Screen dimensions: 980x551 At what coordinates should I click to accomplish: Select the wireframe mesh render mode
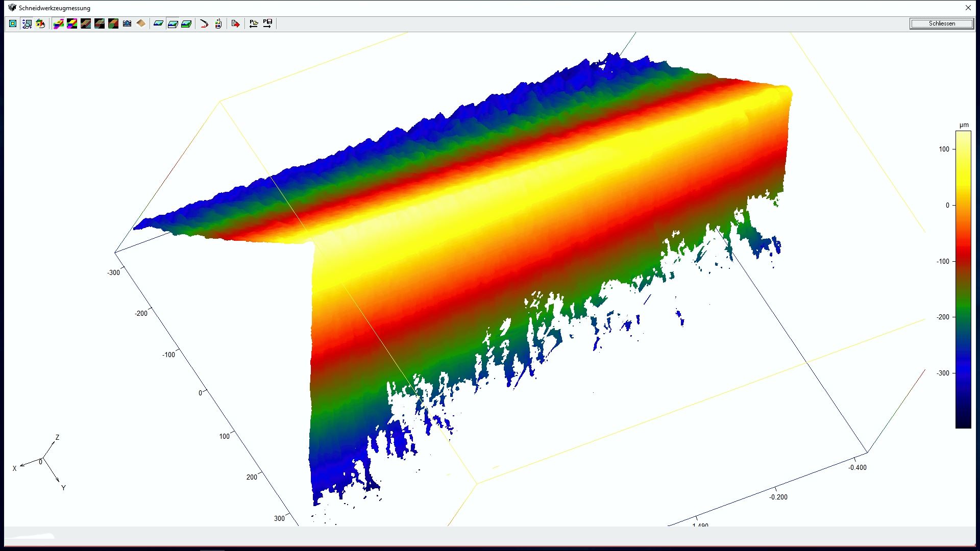tap(100, 23)
